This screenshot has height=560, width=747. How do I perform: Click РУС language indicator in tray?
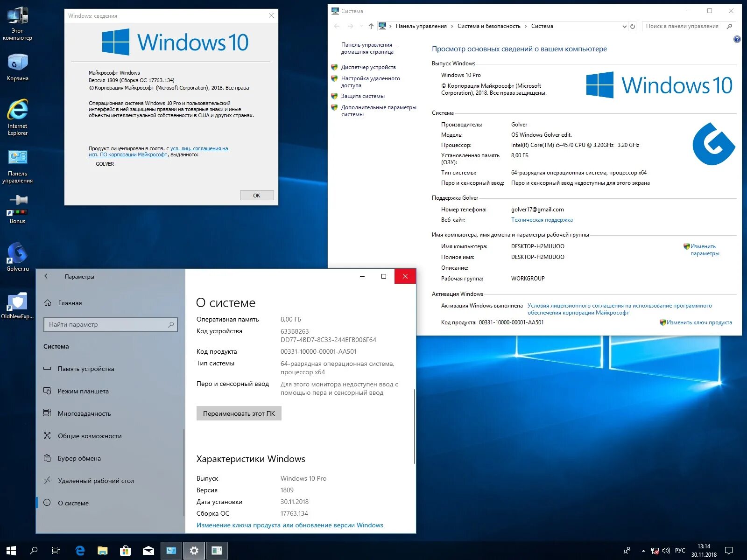point(680,551)
